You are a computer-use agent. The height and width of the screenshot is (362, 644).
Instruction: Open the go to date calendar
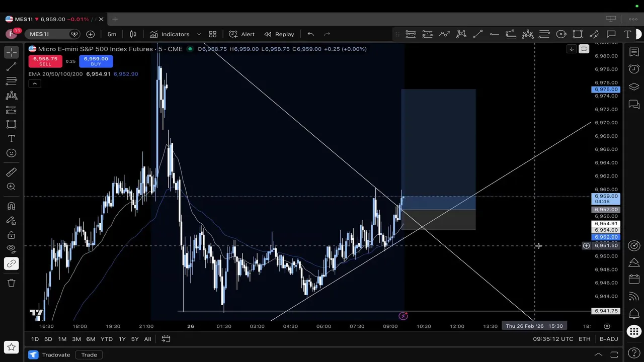(166, 339)
